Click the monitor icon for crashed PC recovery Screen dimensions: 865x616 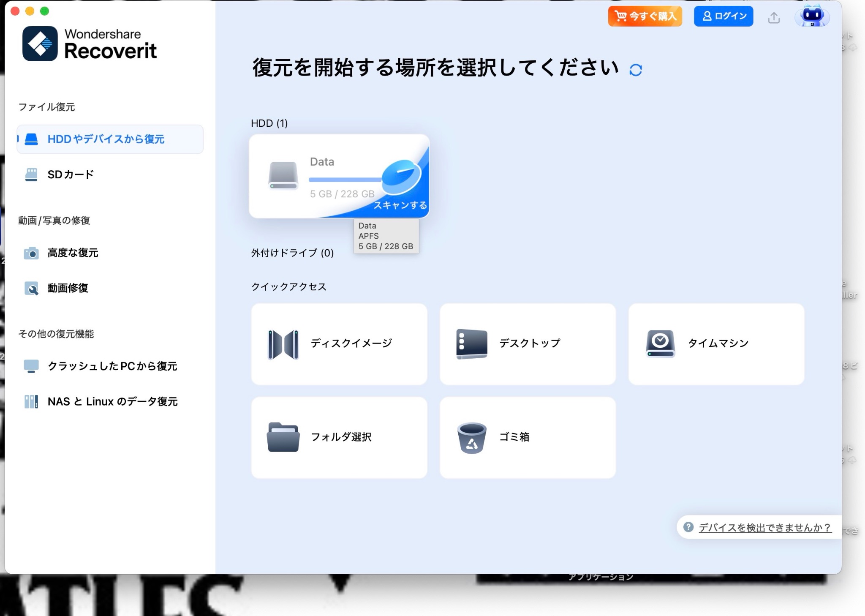(x=31, y=366)
